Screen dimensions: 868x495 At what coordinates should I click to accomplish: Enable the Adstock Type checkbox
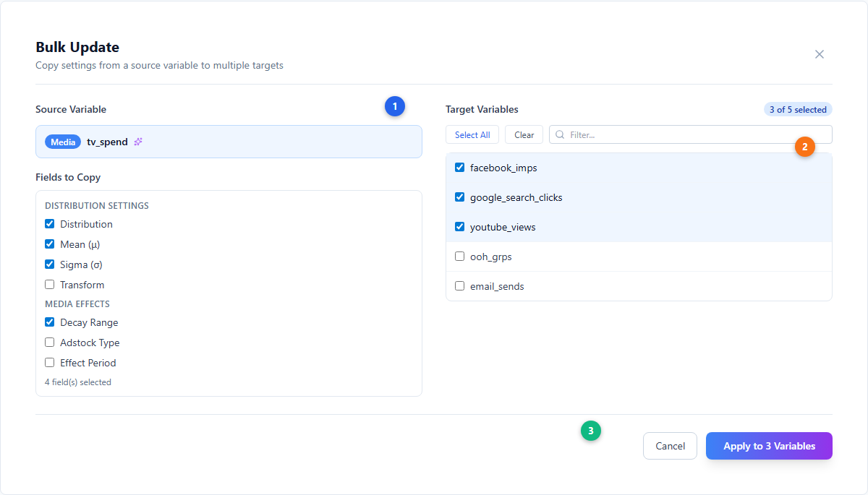(50, 343)
